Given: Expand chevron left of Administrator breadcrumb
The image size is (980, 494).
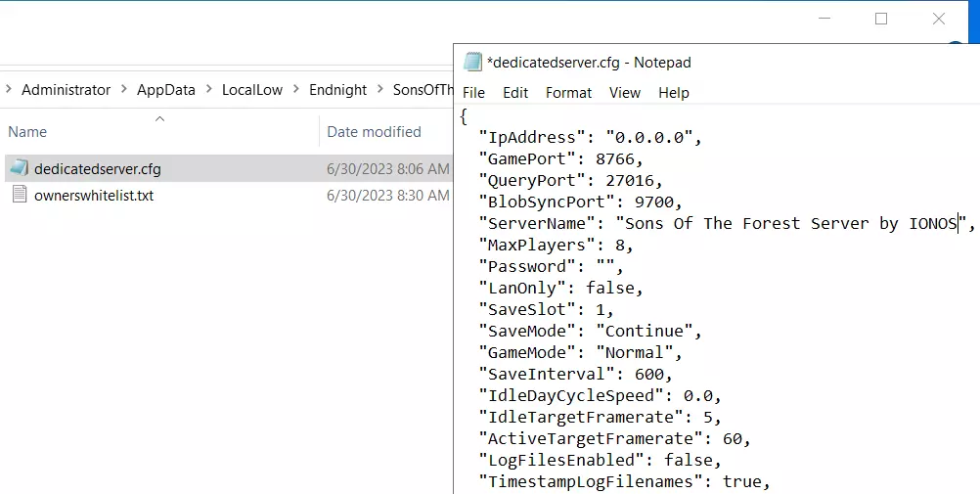Looking at the screenshot, I should pos(9,90).
